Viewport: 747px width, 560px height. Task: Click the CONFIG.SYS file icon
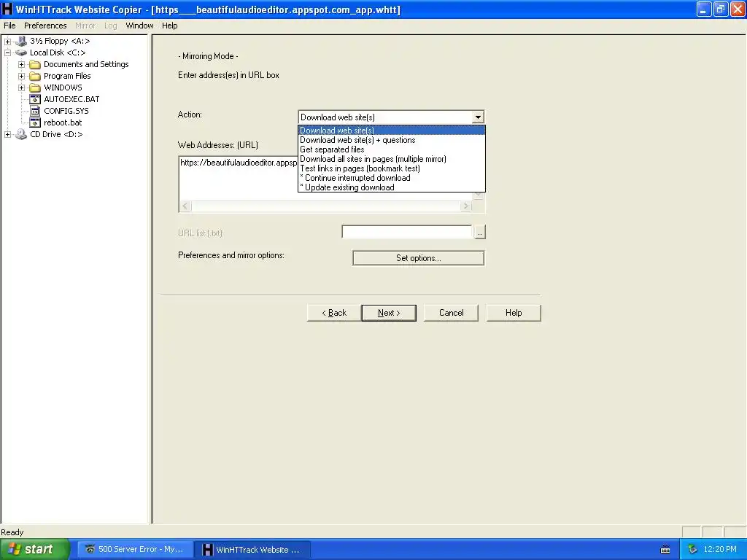[x=35, y=111]
